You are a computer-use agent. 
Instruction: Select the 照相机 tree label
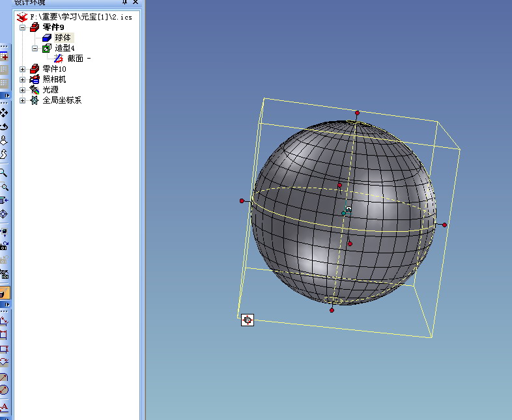(x=54, y=79)
